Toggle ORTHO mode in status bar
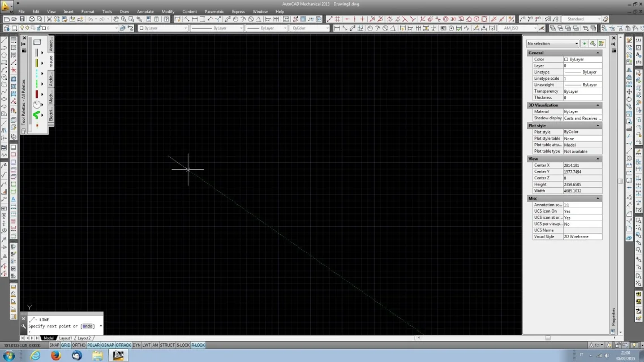This screenshot has width=644, height=362. [79, 345]
